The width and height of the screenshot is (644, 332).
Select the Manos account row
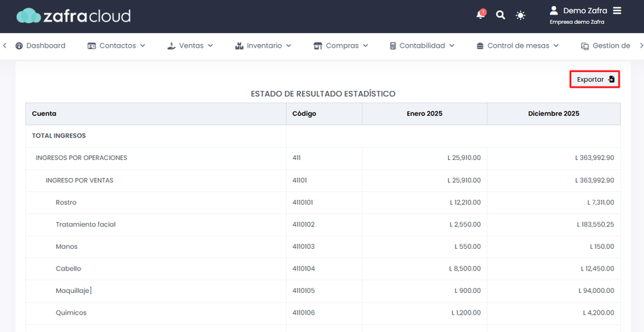point(323,247)
